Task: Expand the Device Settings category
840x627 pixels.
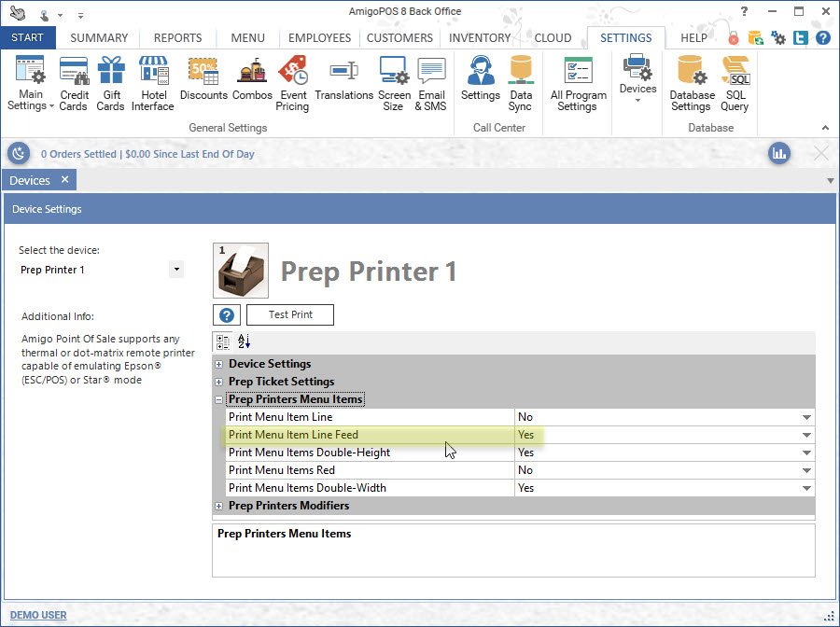Action: (219, 364)
